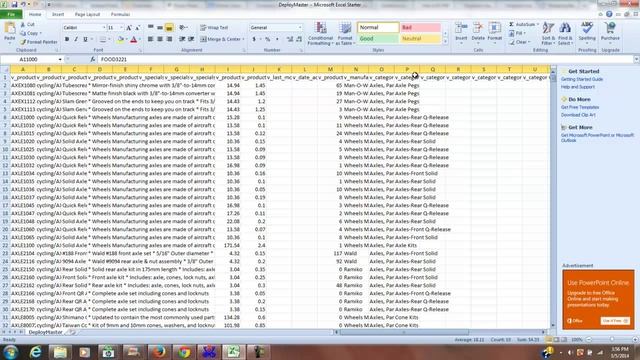Open the text orientation options
640x360 pixels.
pyautogui.click(x=183, y=27)
